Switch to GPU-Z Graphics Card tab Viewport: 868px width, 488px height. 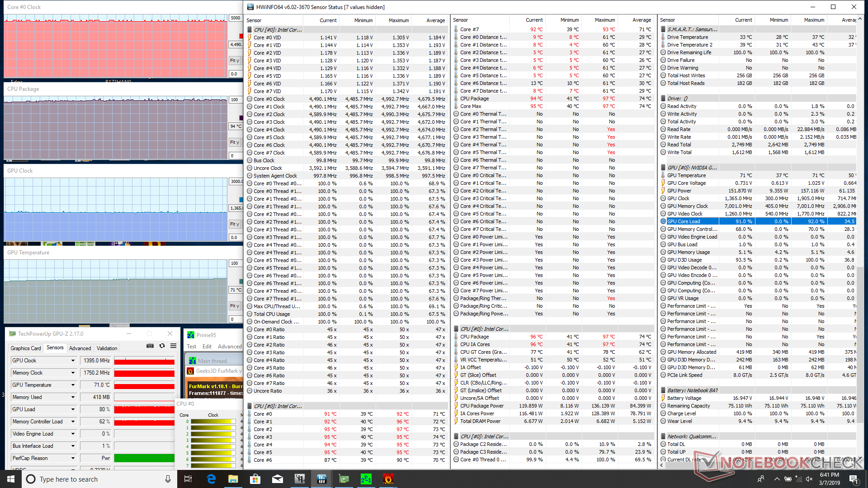coord(26,348)
